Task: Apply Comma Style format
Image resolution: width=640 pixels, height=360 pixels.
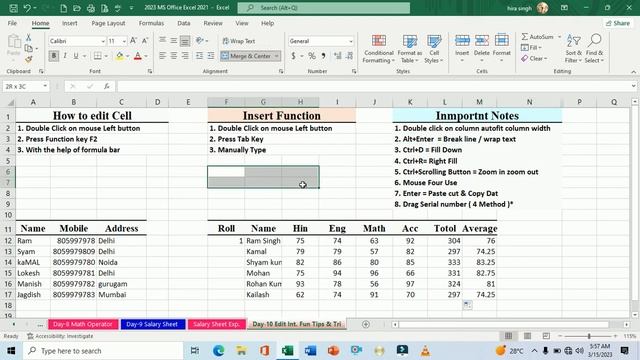Action: (x=323, y=56)
